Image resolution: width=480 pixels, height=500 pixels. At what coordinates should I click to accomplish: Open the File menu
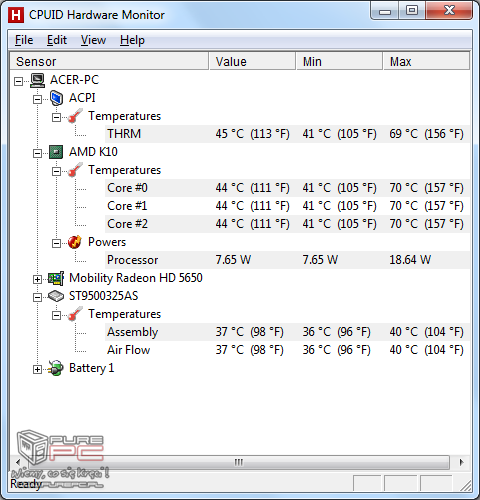[24, 40]
